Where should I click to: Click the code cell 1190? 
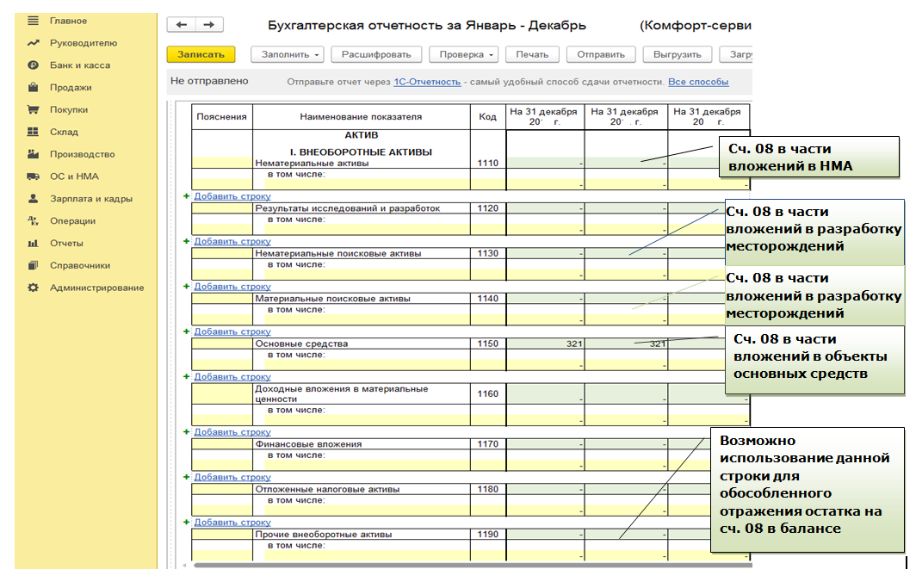point(488,534)
